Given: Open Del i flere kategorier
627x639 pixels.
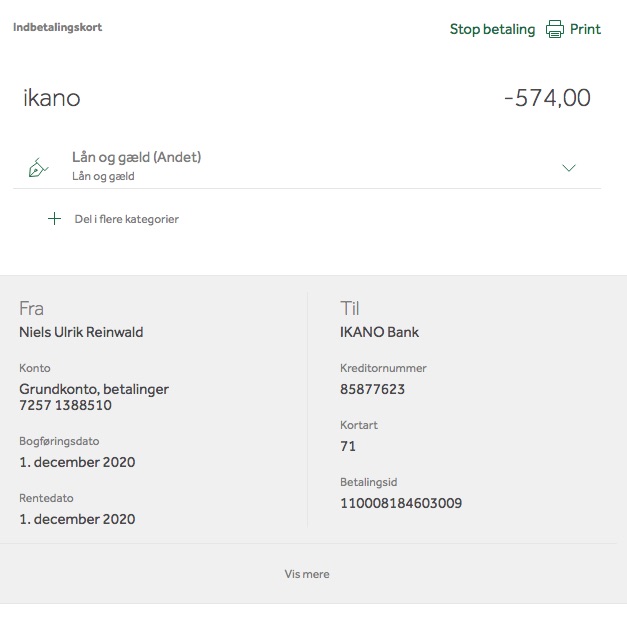Looking at the screenshot, I should pyautogui.click(x=126, y=219).
